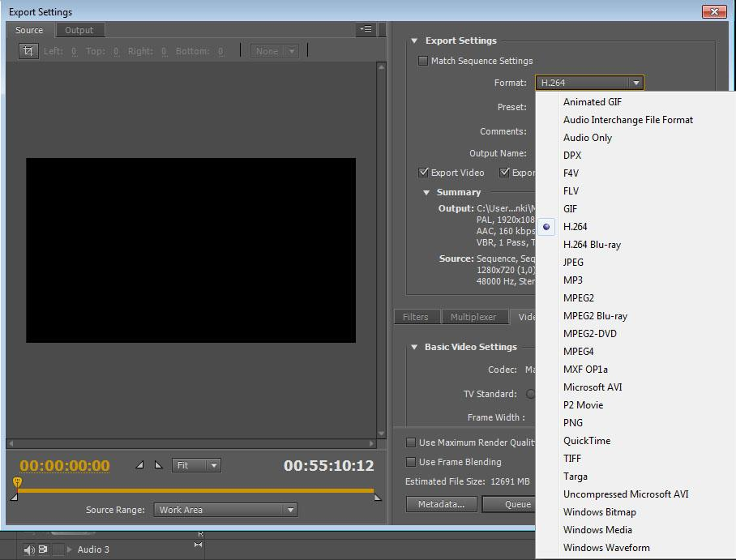Select the TV Standard radio button

click(530, 394)
